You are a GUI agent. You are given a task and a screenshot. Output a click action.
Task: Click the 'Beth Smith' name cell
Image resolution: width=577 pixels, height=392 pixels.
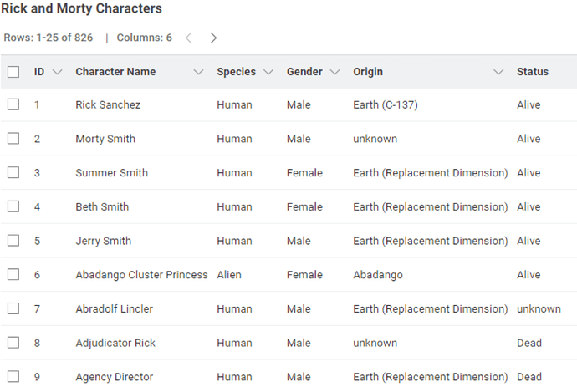102,207
